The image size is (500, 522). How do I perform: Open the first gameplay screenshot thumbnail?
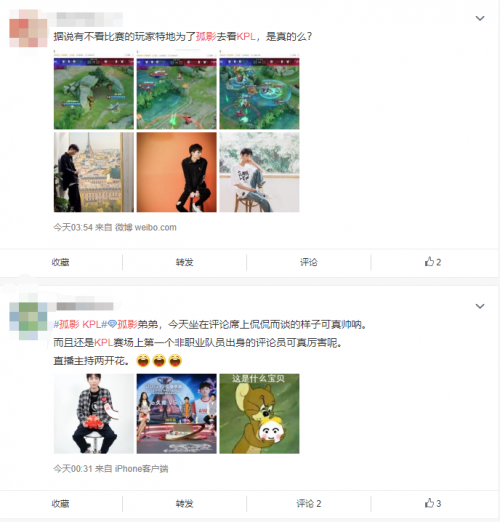coord(94,89)
